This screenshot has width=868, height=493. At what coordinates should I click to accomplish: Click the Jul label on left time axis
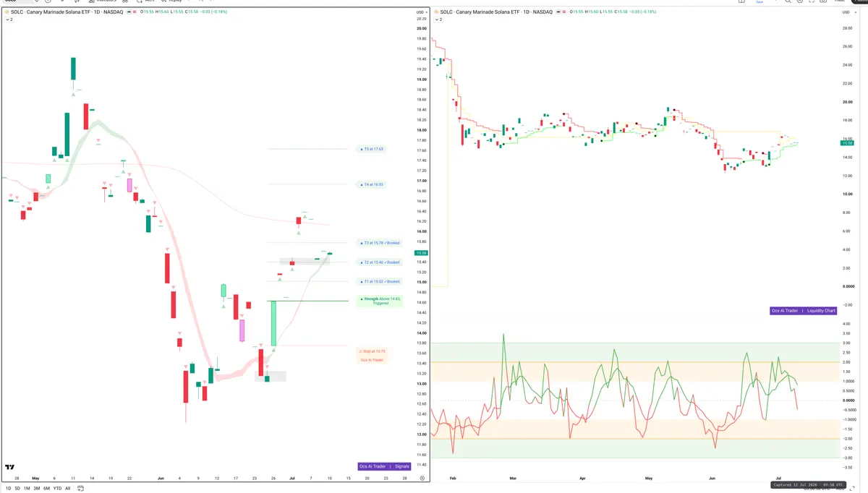[292, 479]
